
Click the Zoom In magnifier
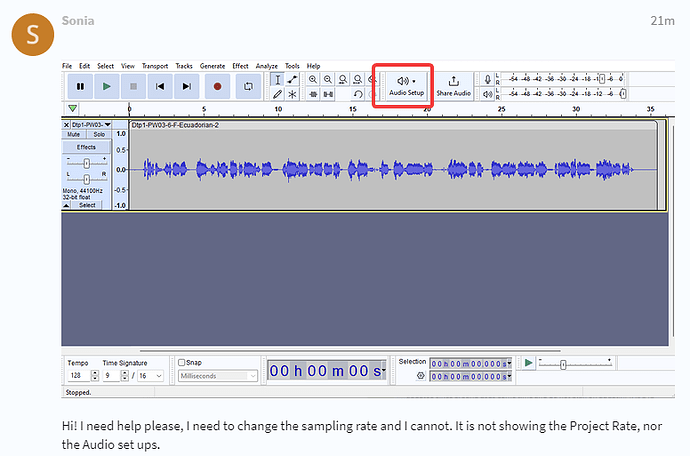pyautogui.click(x=313, y=79)
